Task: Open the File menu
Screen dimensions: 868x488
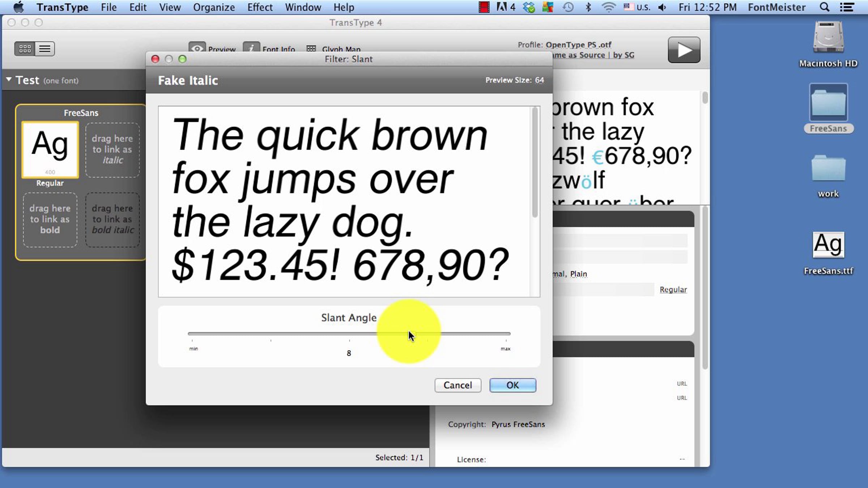Action: (x=109, y=7)
